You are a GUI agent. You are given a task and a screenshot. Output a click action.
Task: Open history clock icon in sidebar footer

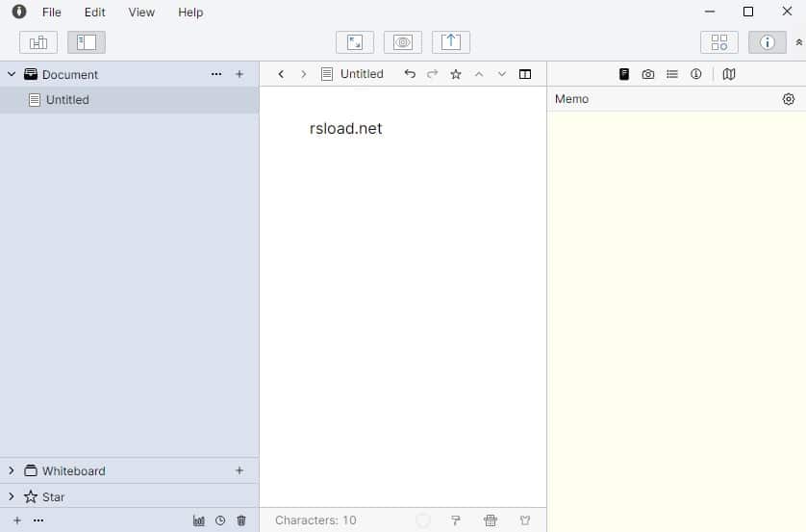(220, 520)
